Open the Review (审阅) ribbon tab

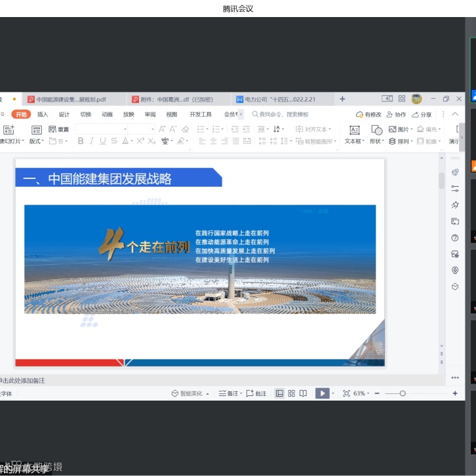tap(150, 115)
